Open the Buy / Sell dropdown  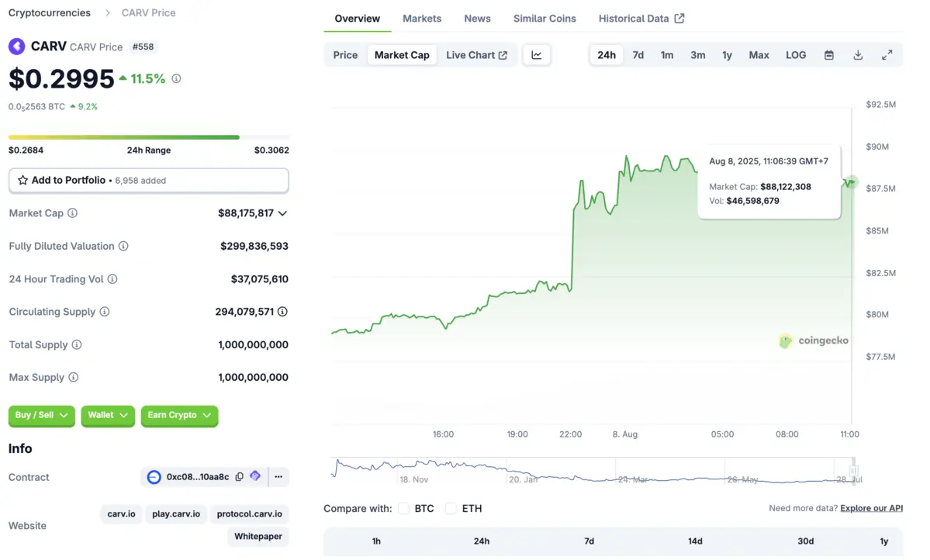[x=42, y=416]
